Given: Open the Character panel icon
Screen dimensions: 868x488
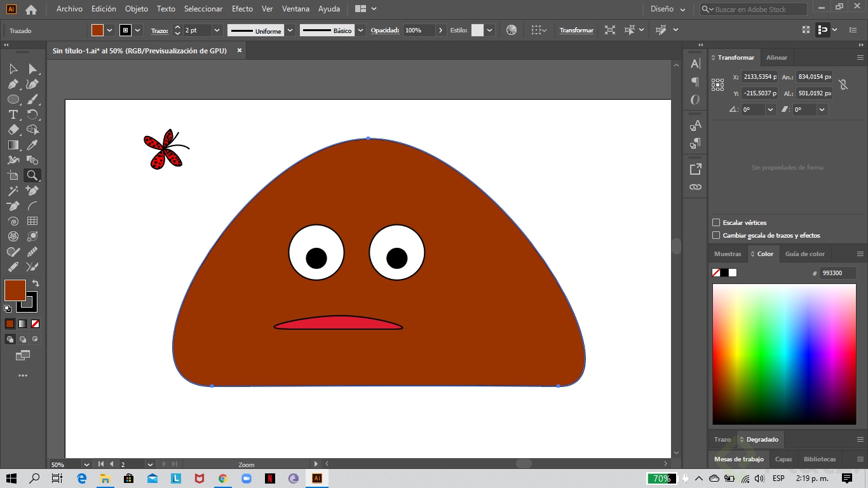Looking at the screenshot, I should click(695, 64).
